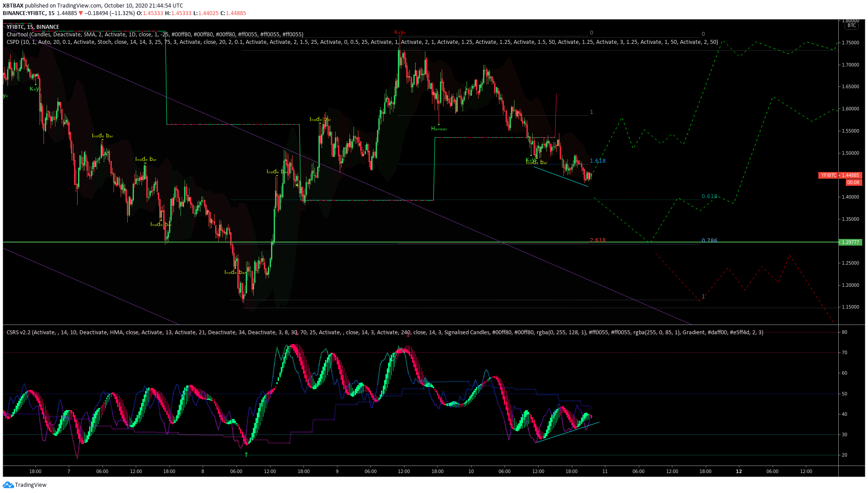
Task: Select the red 2.618 Fibonacci level label
Action: click(597, 240)
